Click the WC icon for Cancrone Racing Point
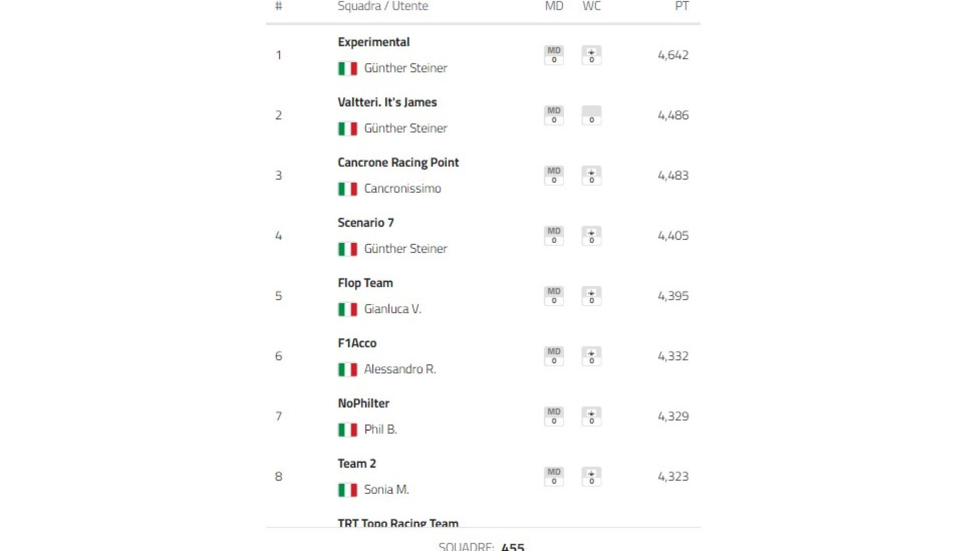 (x=592, y=176)
